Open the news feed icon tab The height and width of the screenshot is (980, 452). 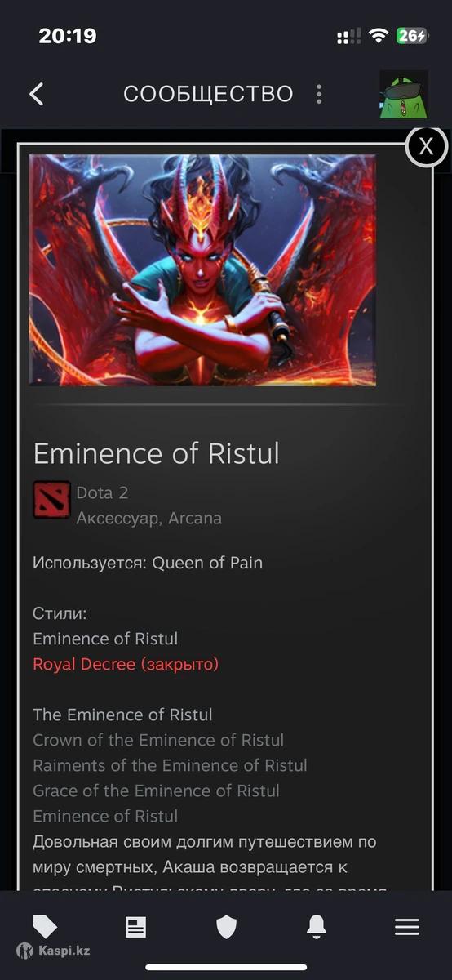pos(135,926)
